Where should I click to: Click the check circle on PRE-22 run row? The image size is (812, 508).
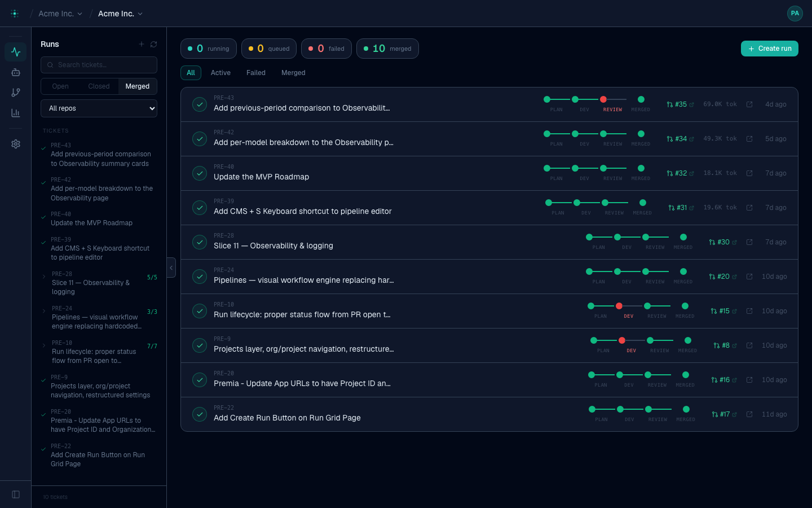200,414
